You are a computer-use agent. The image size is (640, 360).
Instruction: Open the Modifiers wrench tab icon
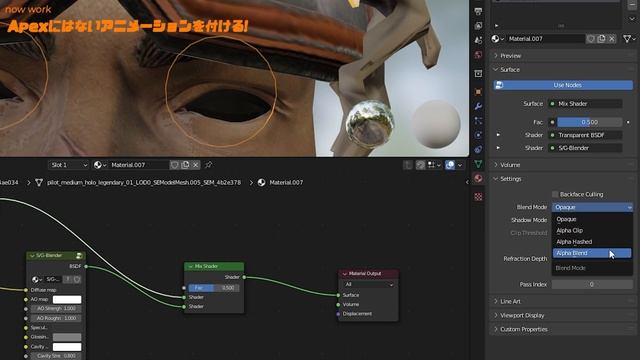pos(478,106)
